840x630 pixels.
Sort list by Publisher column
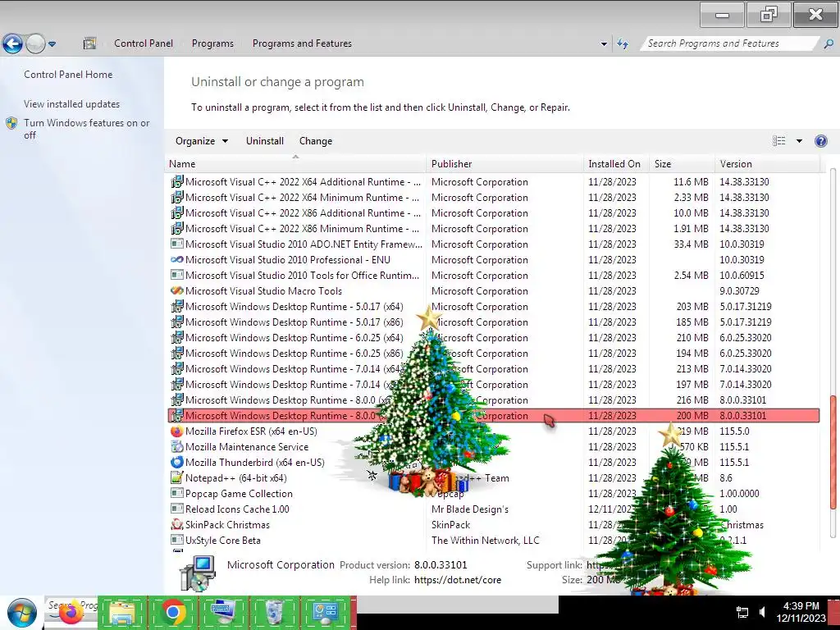505,164
